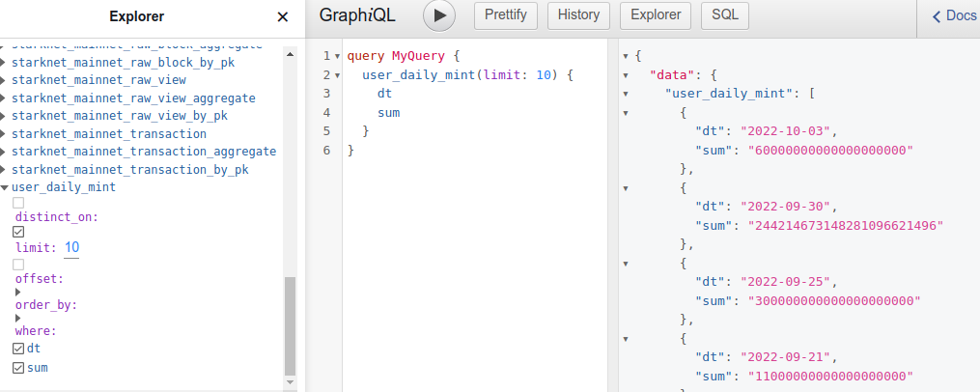Viewport: 980px width, 392px height.
Task: Collapse the 2022-09-21 result entry
Action: point(626,338)
